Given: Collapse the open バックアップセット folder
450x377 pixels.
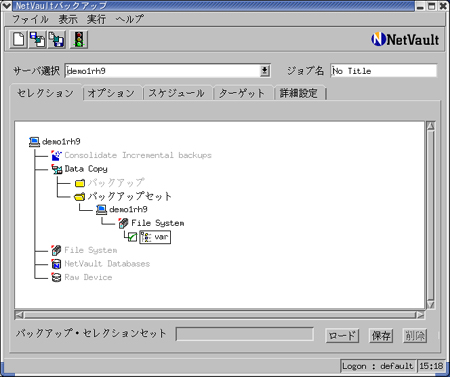Looking at the screenshot, I should pos(80,197).
